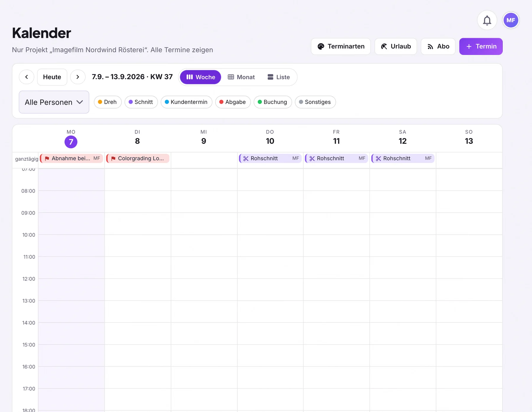The height and width of the screenshot is (412, 532).
Task: Go to previous week arrow
Action: pyautogui.click(x=27, y=77)
